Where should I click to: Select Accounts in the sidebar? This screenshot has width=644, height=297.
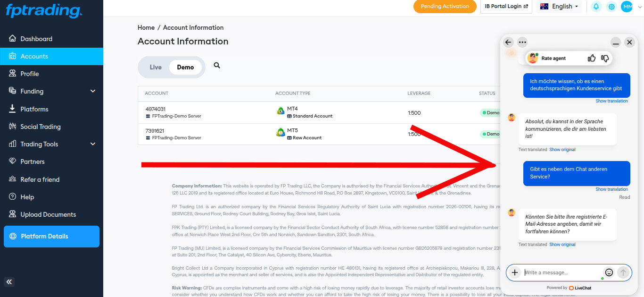point(51,56)
